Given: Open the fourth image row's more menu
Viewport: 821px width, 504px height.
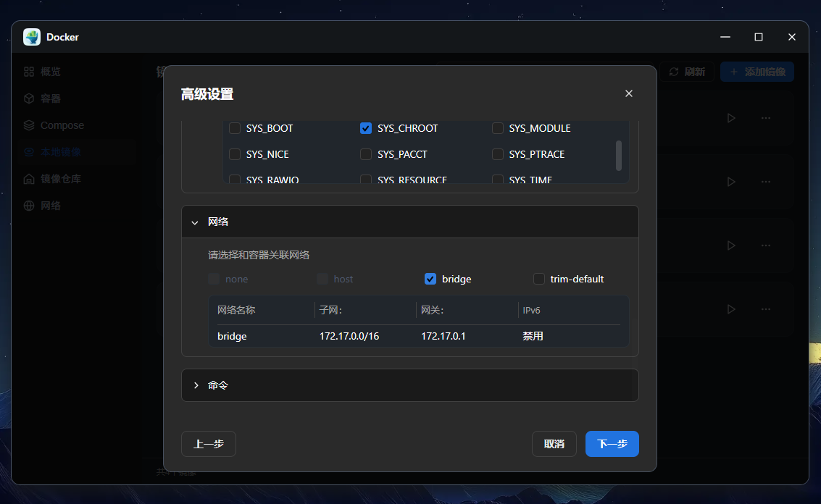Looking at the screenshot, I should [766, 309].
